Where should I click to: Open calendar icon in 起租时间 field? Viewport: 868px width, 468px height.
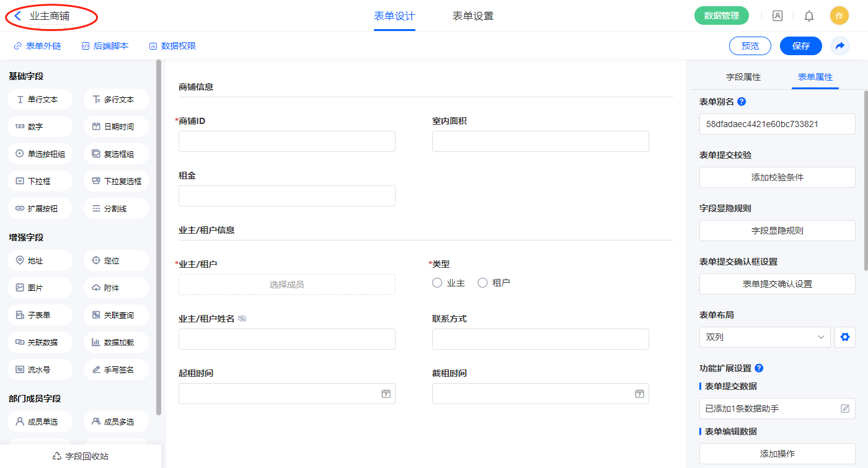(386, 394)
